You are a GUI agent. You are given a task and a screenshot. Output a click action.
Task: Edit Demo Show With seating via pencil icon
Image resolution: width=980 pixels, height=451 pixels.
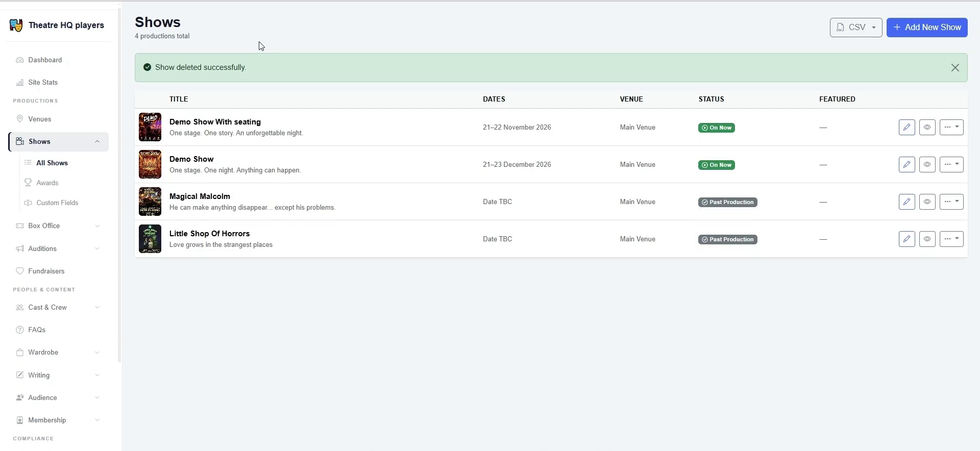[906, 127]
